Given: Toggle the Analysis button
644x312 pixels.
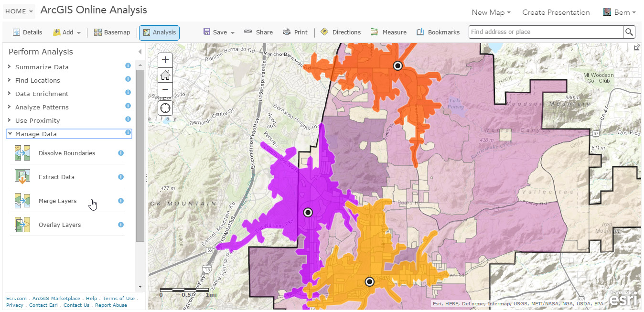Looking at the screenshot, I should (159, 32).
